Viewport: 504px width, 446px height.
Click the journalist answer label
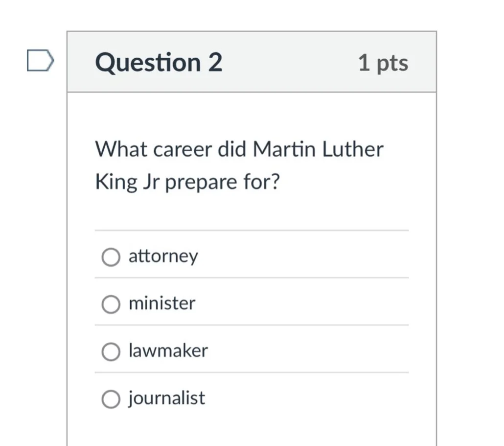(166, 399)
